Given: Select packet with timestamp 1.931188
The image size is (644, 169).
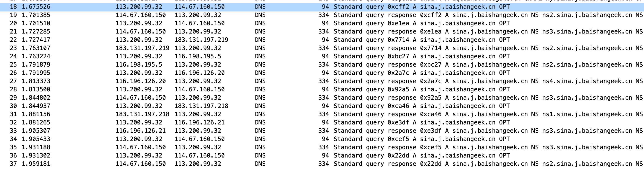Looking at the screenshot, I should (x=322, y=147).
